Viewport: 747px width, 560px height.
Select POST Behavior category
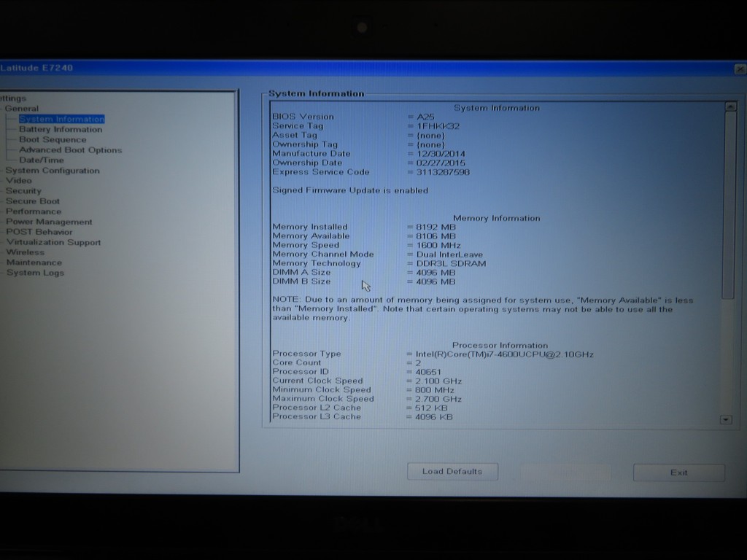click(39, 232)
